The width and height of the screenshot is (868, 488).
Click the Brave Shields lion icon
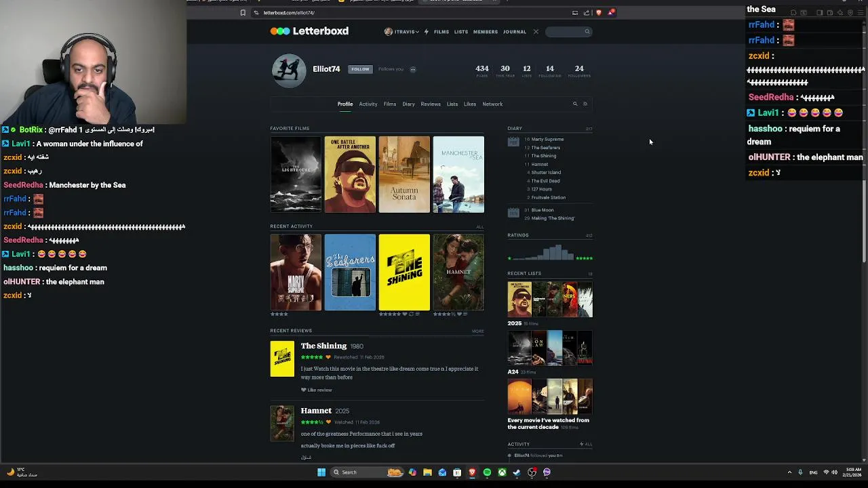(x=598, y=12)
